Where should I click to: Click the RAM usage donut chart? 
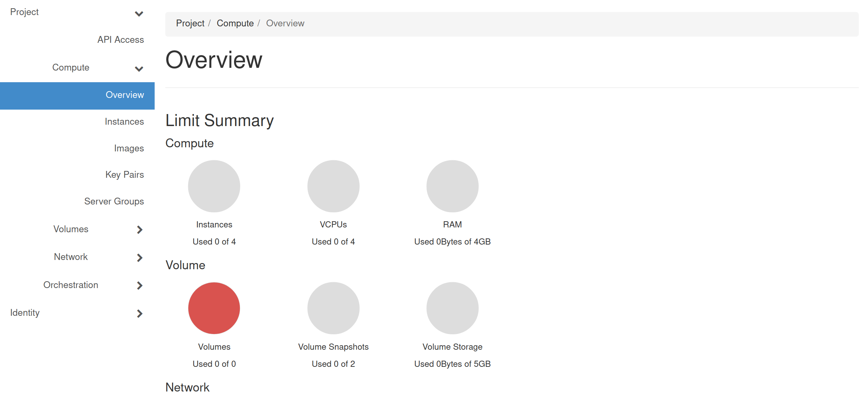click(452, 186)
